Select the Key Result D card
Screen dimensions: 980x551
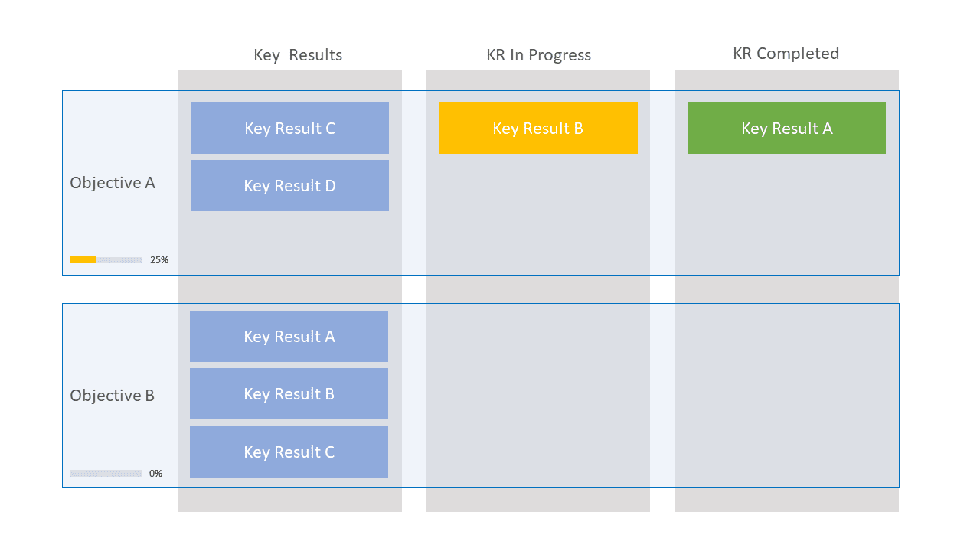[x=289, y=185]
